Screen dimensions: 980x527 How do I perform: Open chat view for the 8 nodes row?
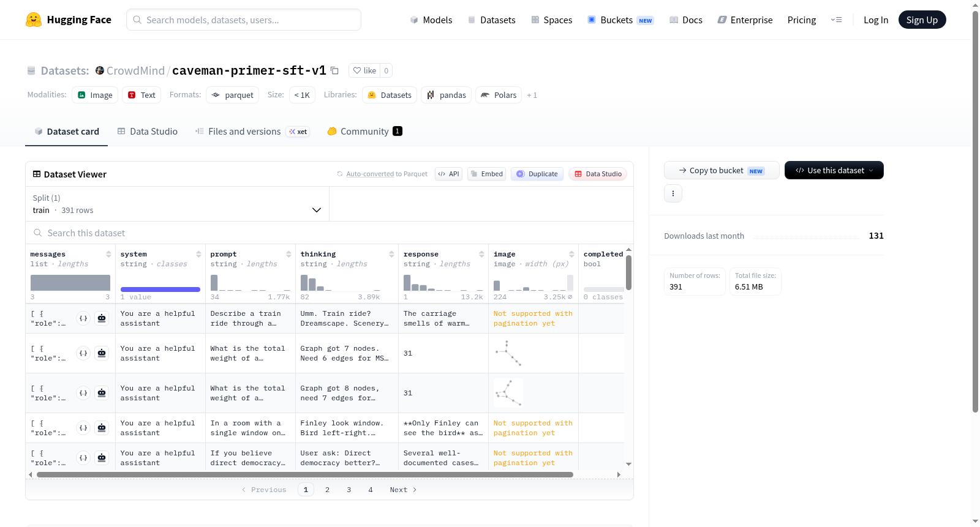(102, 393)
